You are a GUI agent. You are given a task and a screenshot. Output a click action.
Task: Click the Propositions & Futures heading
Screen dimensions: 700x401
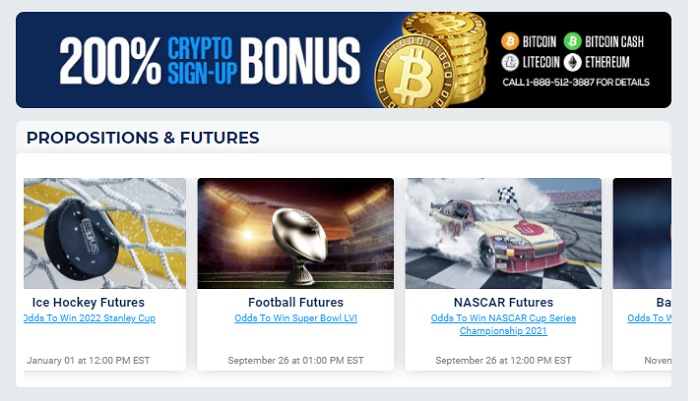coord(142,138)
